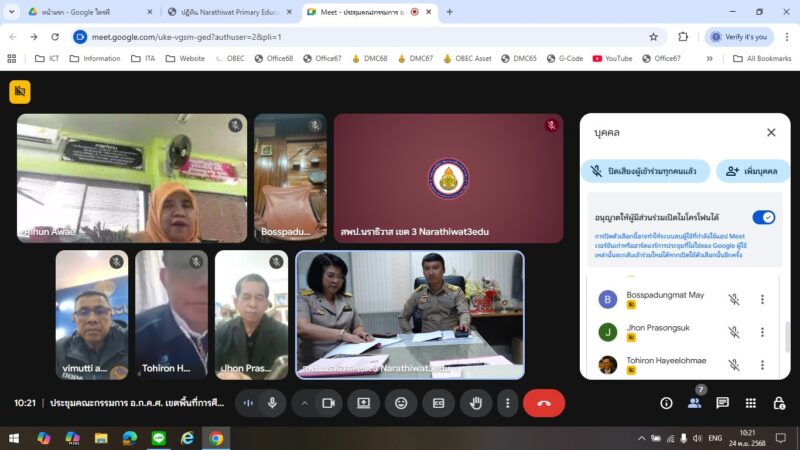Raise hand in the meeting
800x450 pixels.
click(476, 403)
